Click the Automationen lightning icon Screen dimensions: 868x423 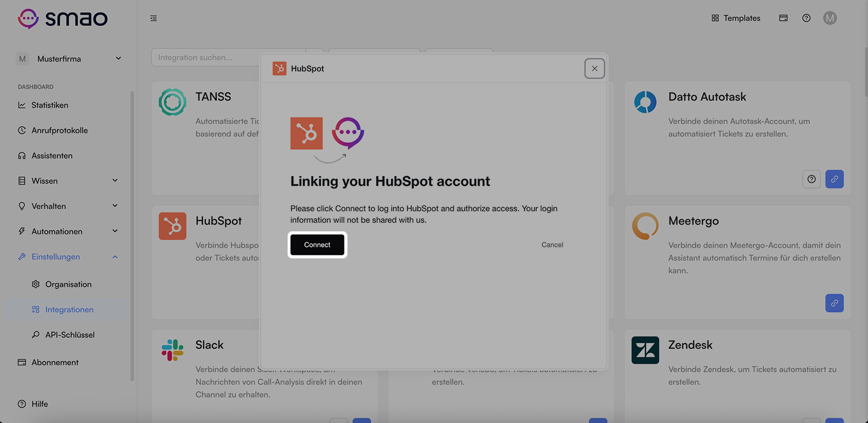point(22,231)
